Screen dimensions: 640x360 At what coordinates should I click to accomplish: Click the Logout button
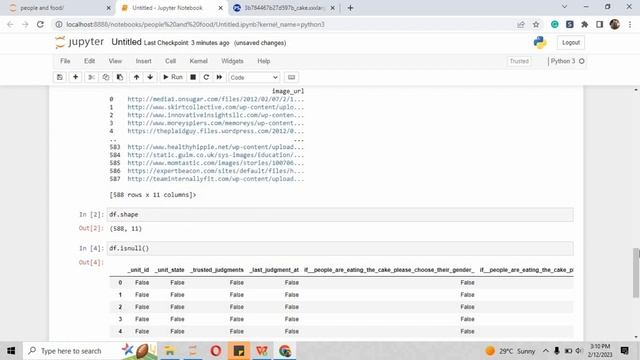[x=571, y=42]
